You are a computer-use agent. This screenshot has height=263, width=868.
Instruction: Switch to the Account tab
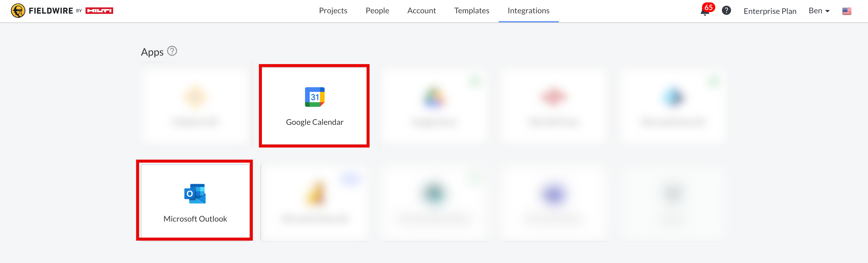tap(421, 11)
